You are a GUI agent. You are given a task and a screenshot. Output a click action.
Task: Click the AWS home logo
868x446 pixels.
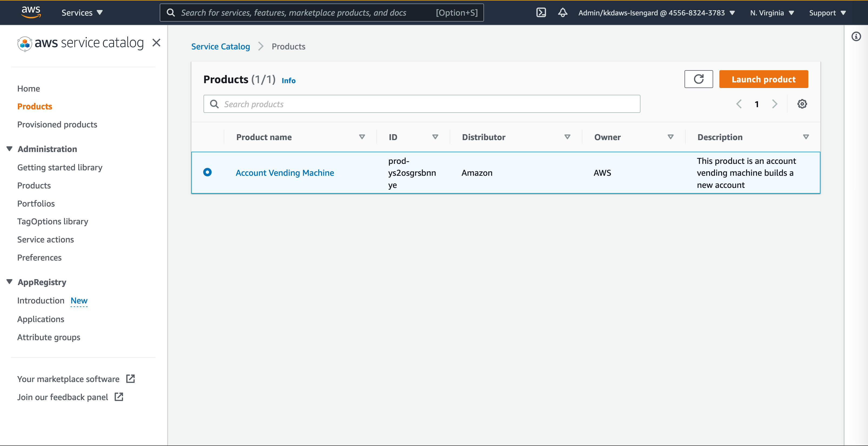click(x=31, y=12)
